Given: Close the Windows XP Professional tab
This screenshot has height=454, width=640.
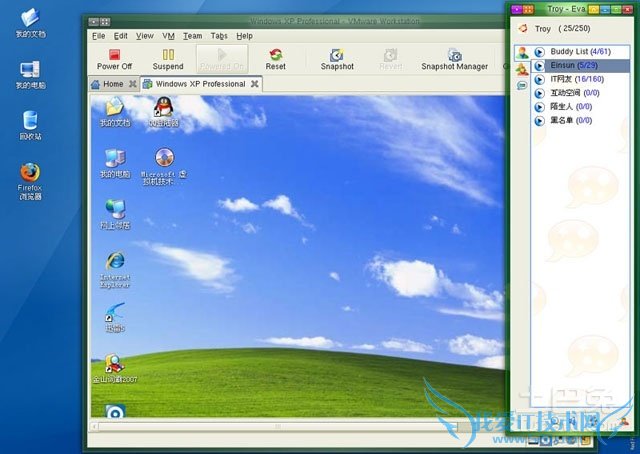Looking at the screenshot, I should click(x=254, y=84).
